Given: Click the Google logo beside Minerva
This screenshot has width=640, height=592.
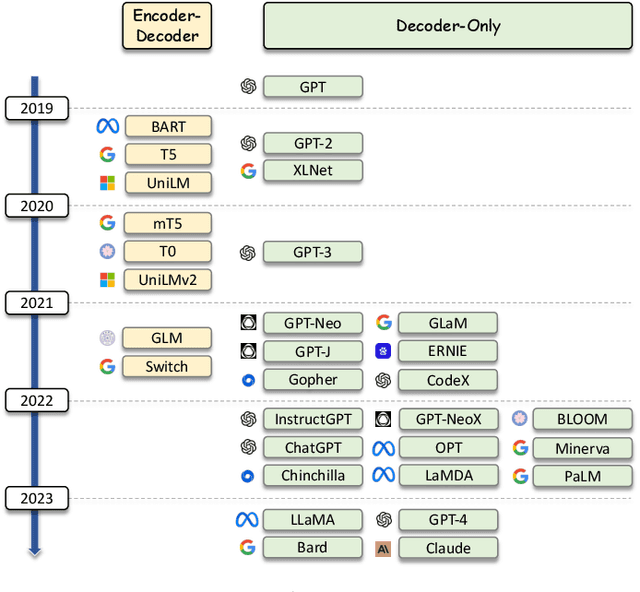Looking at the screenshot, I should pyautogui.click(x=520, y=448).
